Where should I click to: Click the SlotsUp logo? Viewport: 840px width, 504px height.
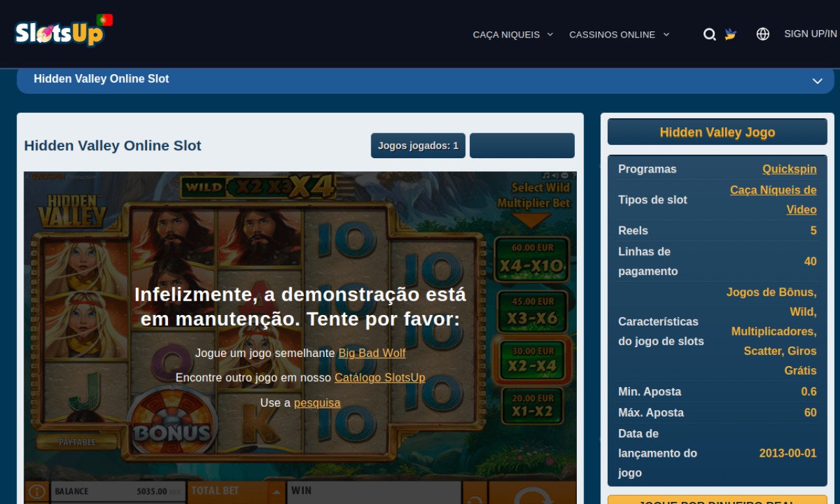click(x=60, y=33)
